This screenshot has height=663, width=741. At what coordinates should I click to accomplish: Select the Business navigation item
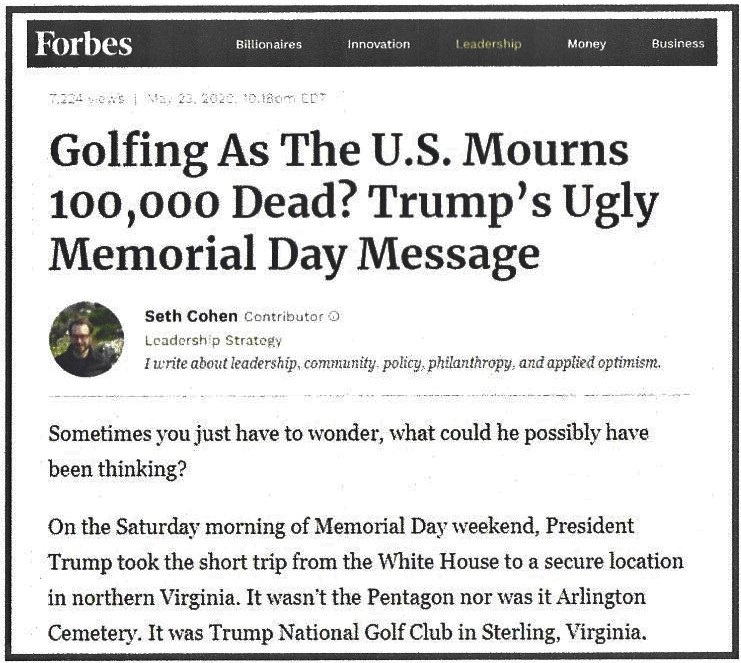coord(677,44)
